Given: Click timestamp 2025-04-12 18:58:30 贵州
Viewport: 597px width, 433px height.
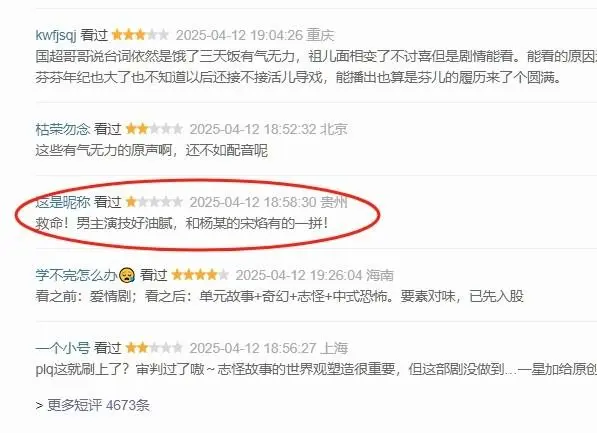Looking at the screenshot, I should click(x=269, y=202).
